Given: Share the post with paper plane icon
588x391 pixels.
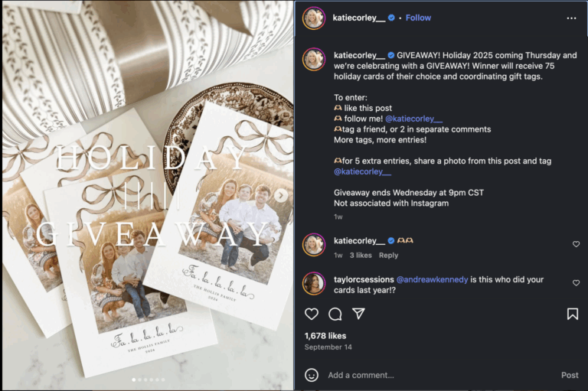Looking at the screenshot, I should click(358, 314).
